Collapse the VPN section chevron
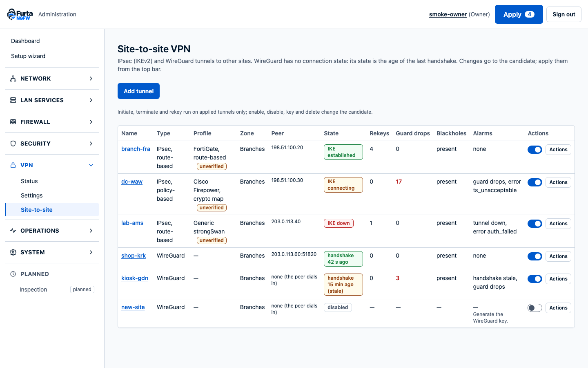 [91, 165]
